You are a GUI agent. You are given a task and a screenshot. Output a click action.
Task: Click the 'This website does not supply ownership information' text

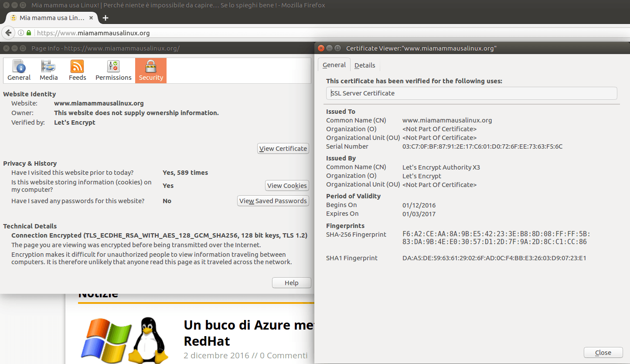(136, 113)
